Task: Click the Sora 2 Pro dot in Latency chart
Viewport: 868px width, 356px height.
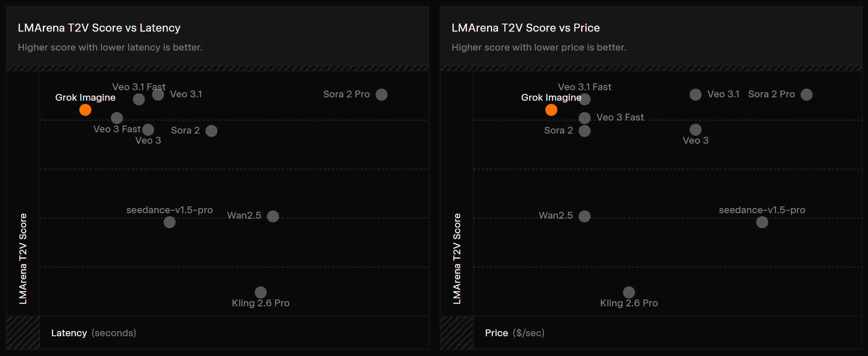Action: coord(381,94)
